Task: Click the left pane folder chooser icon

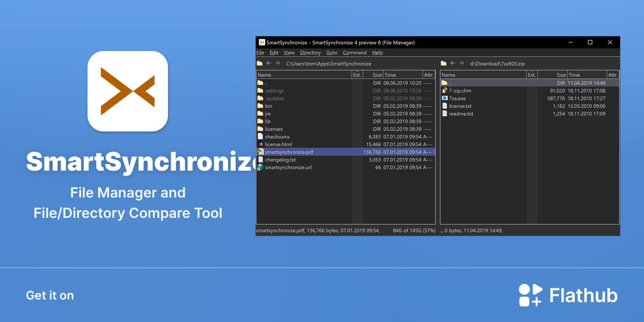Action: pyautogui.click(x=260, y=63)
